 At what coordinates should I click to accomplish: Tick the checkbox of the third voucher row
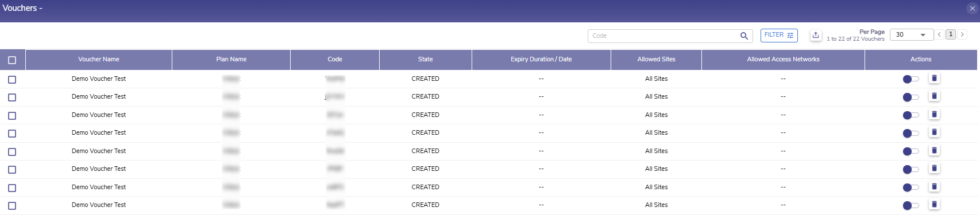[12, 116]
